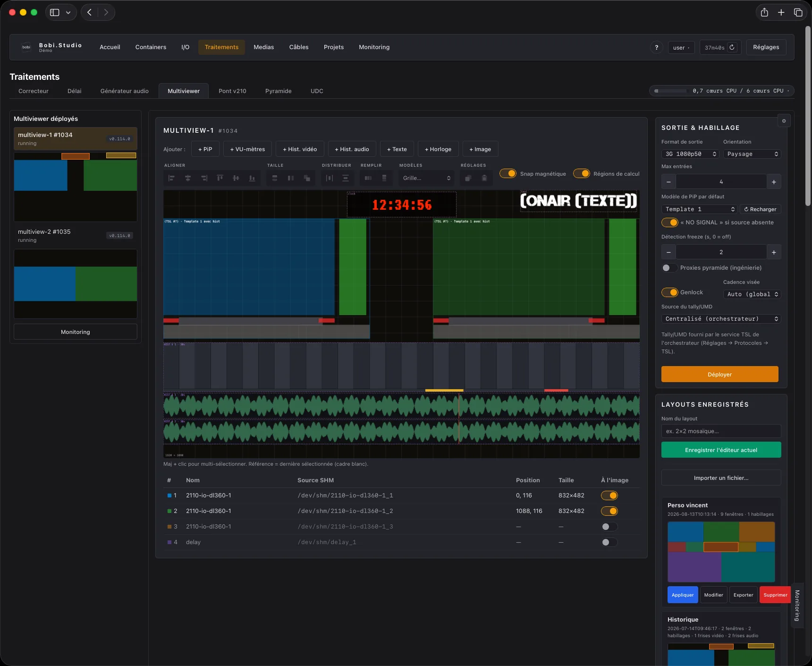812x666 pixels.
Task: Toggle À l'image for /dev/shm/delay_1 row
Action: (609, 542)
